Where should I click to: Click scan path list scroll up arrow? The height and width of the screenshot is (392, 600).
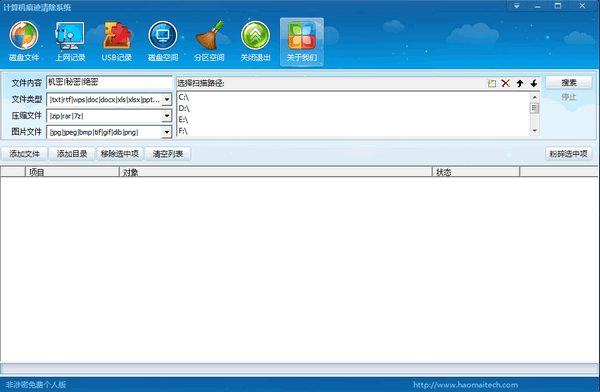pos(535,97)
